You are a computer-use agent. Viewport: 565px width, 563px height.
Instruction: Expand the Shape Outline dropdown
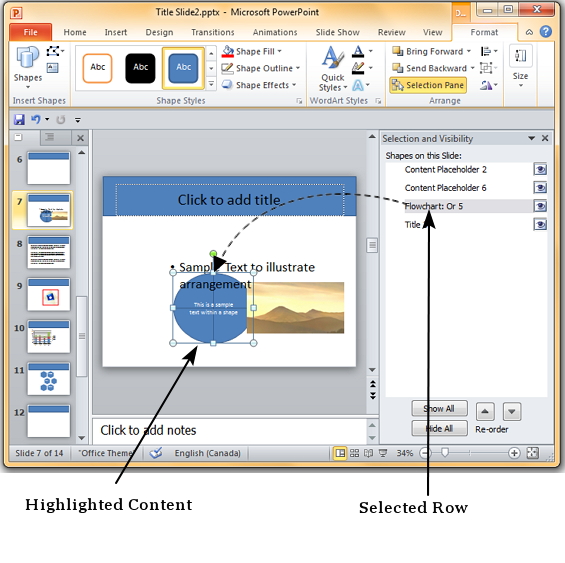click(298, 68)
